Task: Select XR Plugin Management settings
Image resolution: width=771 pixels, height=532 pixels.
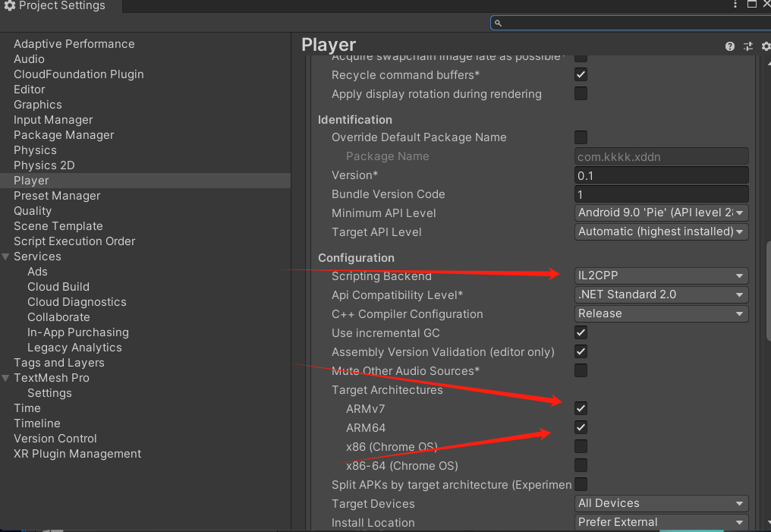Action: point(77,453)
